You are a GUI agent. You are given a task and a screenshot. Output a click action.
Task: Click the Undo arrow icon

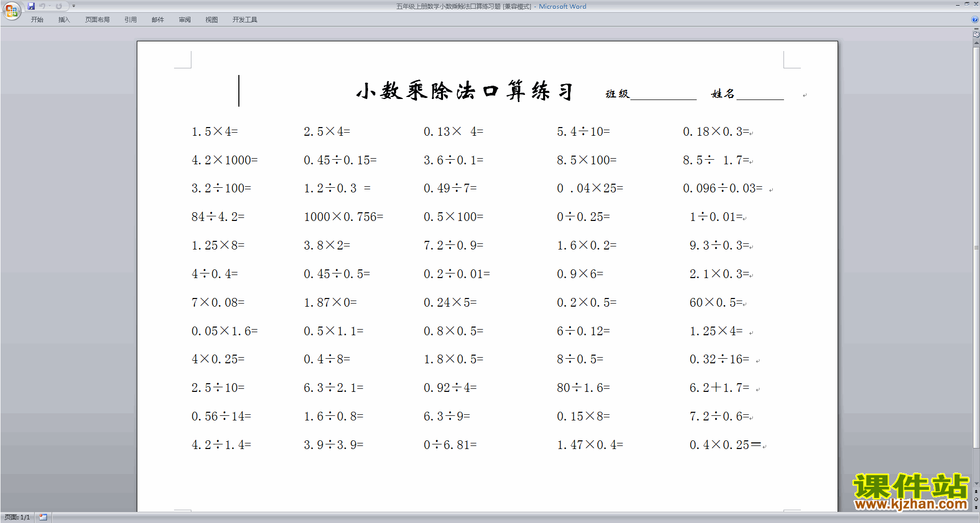[42, 6]
